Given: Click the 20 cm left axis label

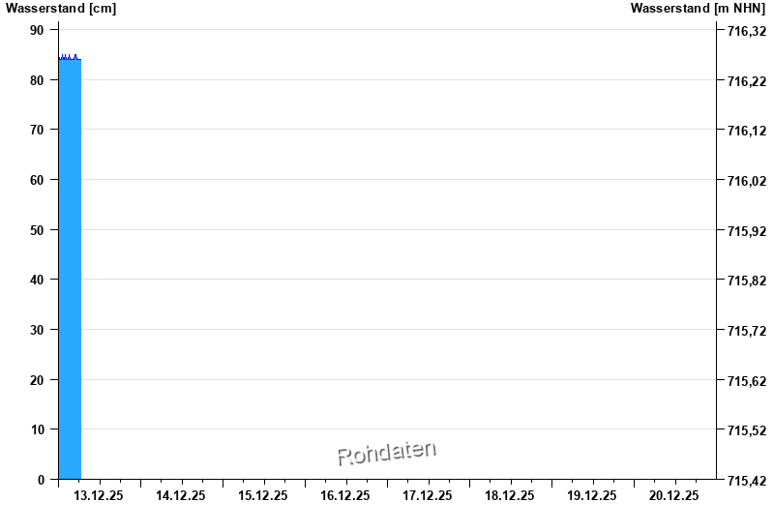Looking at the screenshot, I should coord(37,380).
